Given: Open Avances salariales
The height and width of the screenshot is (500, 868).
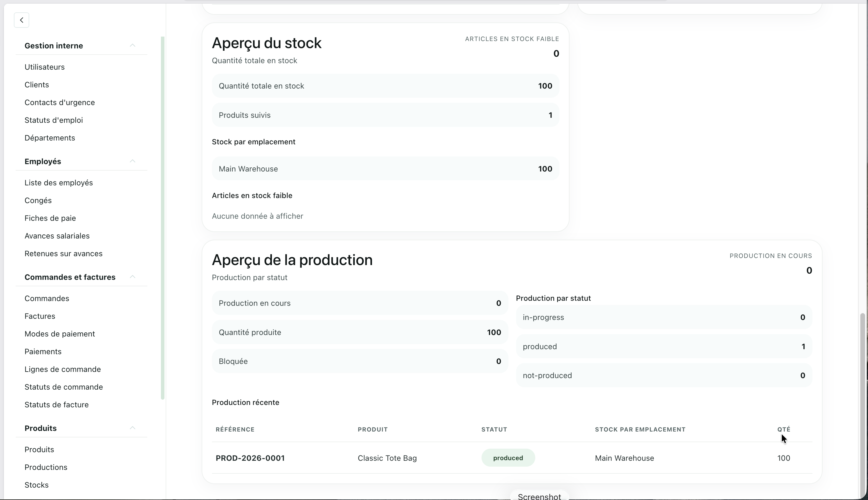Looking at the screenshot, I should [57, 236].
